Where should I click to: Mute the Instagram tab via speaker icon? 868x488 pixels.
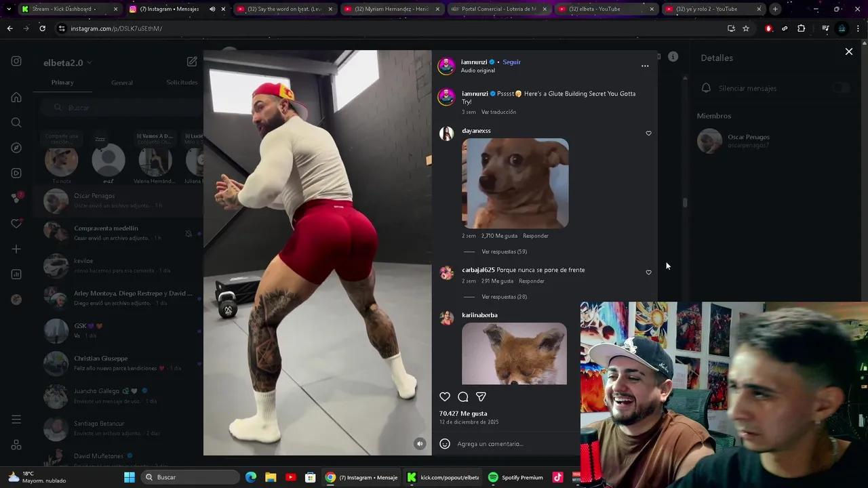point(212,9)
